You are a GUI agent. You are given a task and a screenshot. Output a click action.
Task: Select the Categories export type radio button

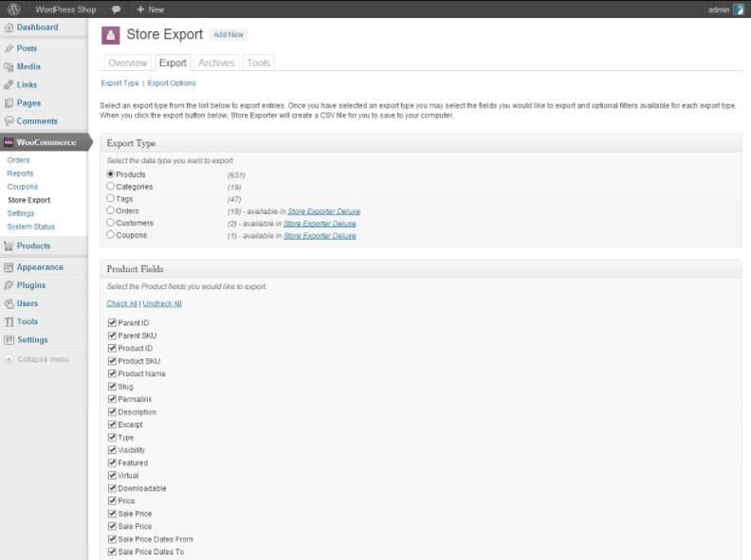[x=111, y=186]
